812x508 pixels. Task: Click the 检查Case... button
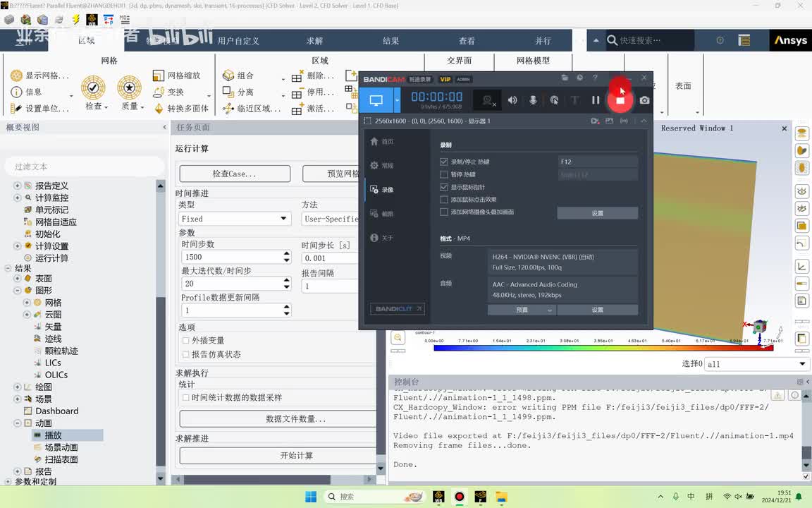point(235,174)
